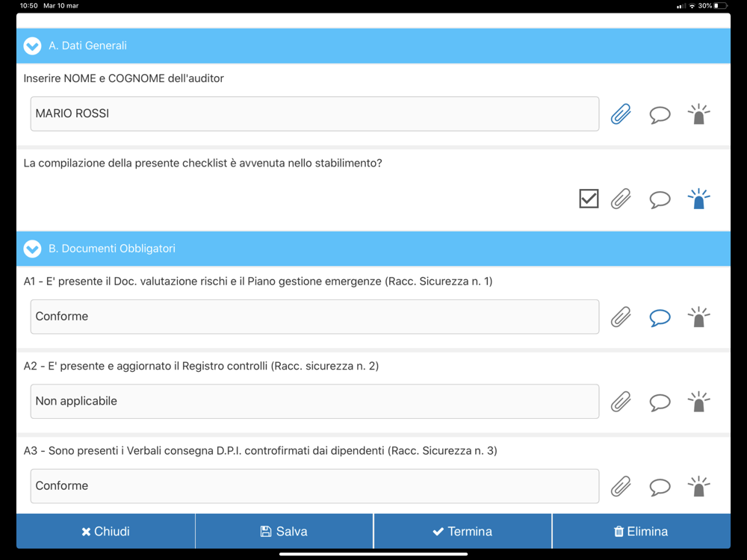This screenshot has height=560, width=747.
Task: Collapse the B. Documenti Obbligatori section
Action: (32, 249)
